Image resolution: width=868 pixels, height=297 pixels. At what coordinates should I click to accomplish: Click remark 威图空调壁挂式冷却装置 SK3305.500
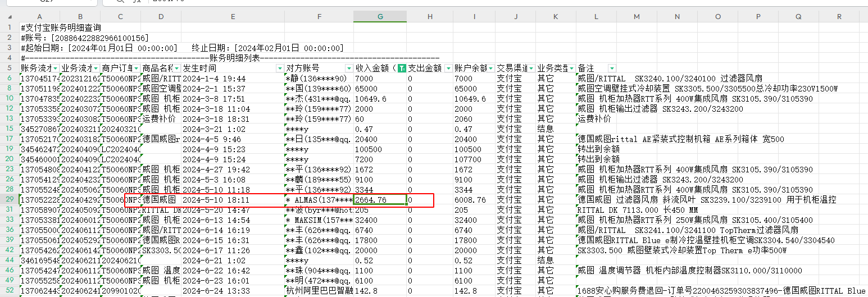tap(707, 88)
